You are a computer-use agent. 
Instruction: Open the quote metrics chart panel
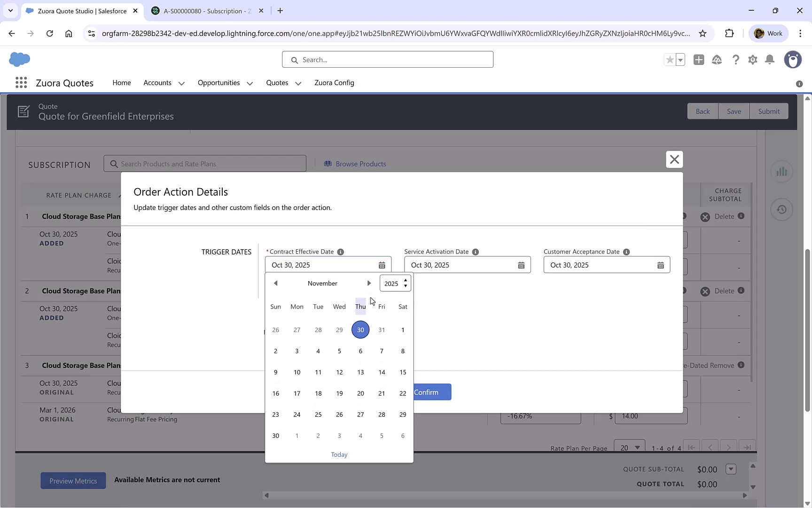coord(781,172)
